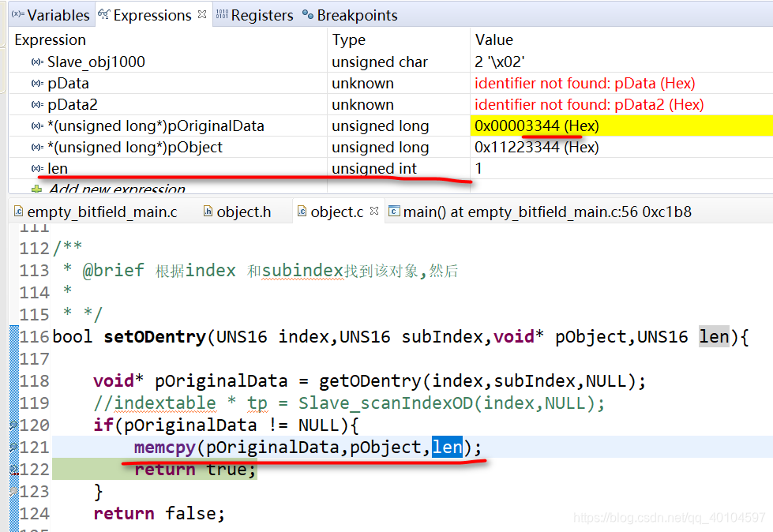Open the empty_bitfield_main.c editor tab
Screen dimensions: 773x532
pos(96,212)
